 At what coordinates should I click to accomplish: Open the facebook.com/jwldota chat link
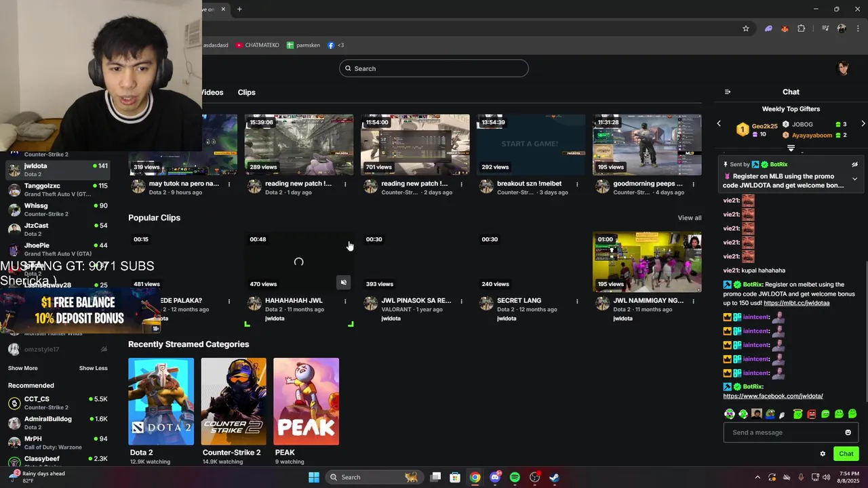click(773, 396)
